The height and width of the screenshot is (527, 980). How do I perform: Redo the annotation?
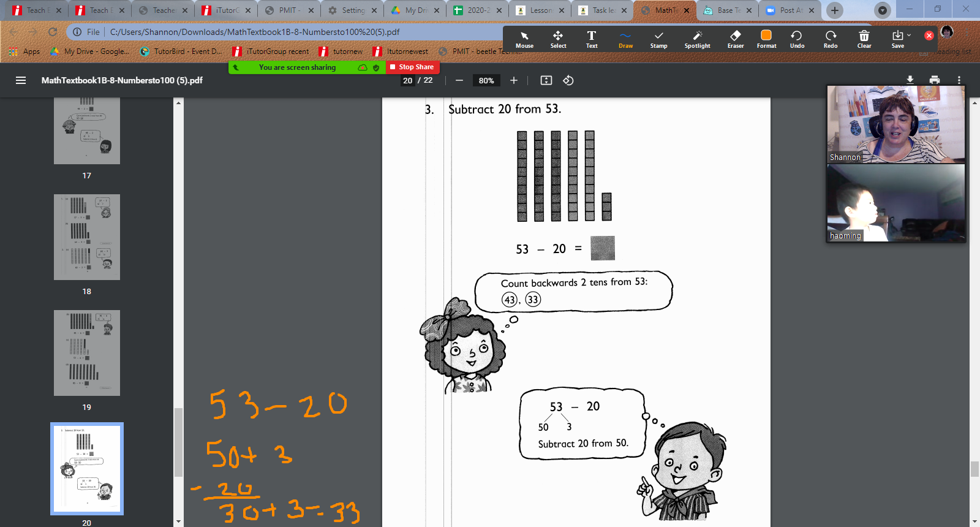831,39
